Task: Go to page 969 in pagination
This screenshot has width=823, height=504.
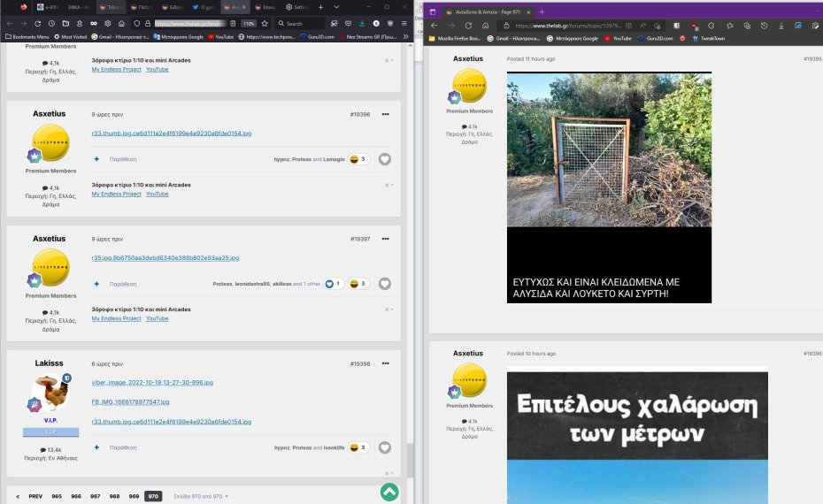Action: click(x=133, y=496)
